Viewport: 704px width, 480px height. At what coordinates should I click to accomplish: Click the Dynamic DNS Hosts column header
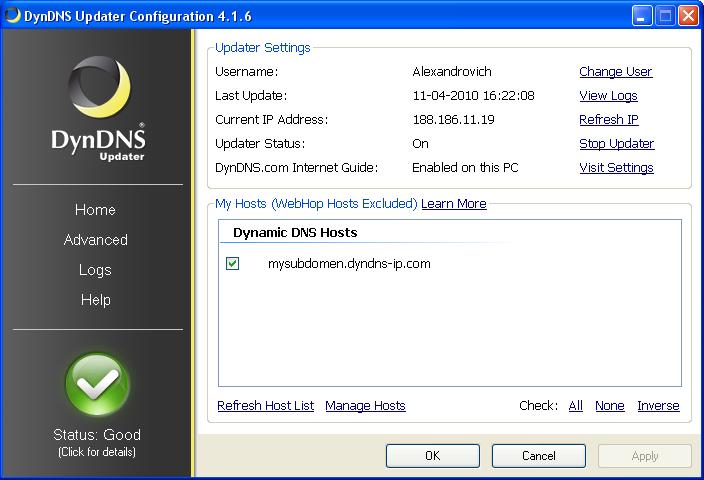(x=295, y=233)
